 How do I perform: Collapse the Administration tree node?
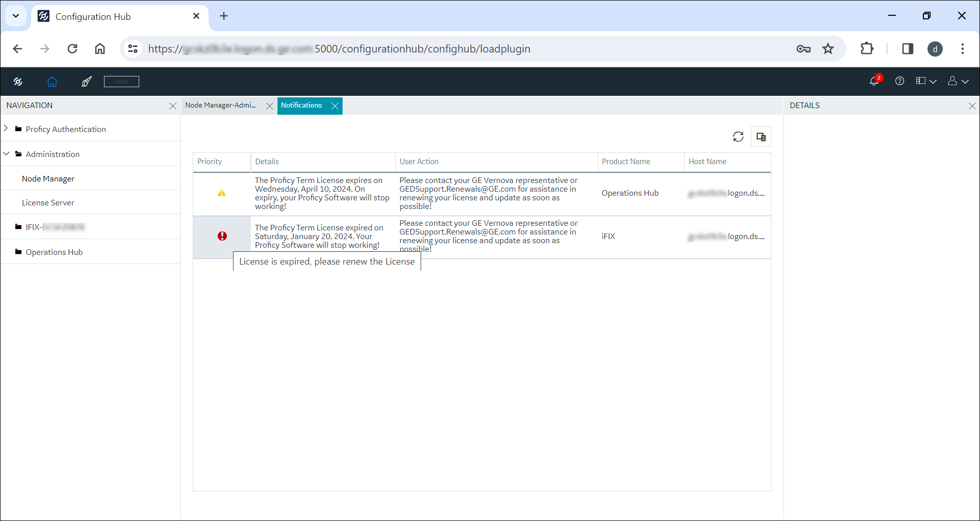tap(6, 153)
